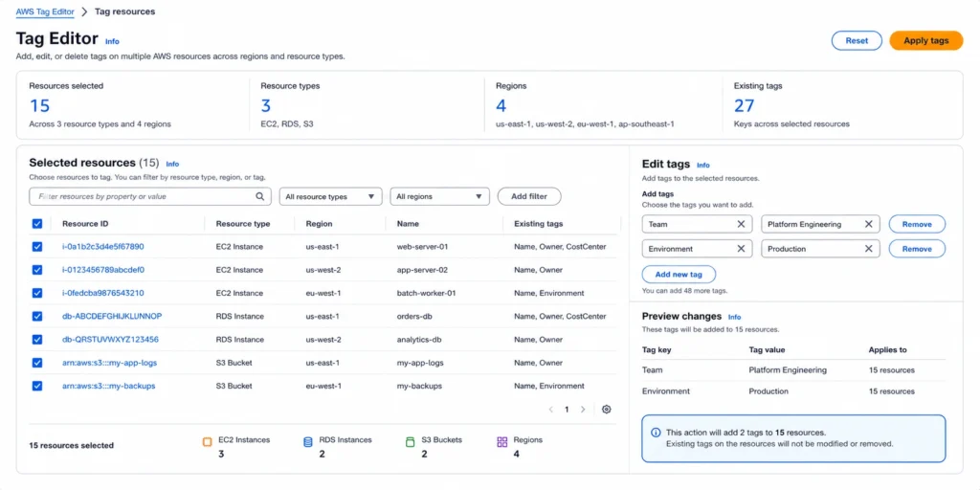Viewport: 980px width, 490px height.
Task: Open table preferences gear icon
Action: click(x=606, y=410)
